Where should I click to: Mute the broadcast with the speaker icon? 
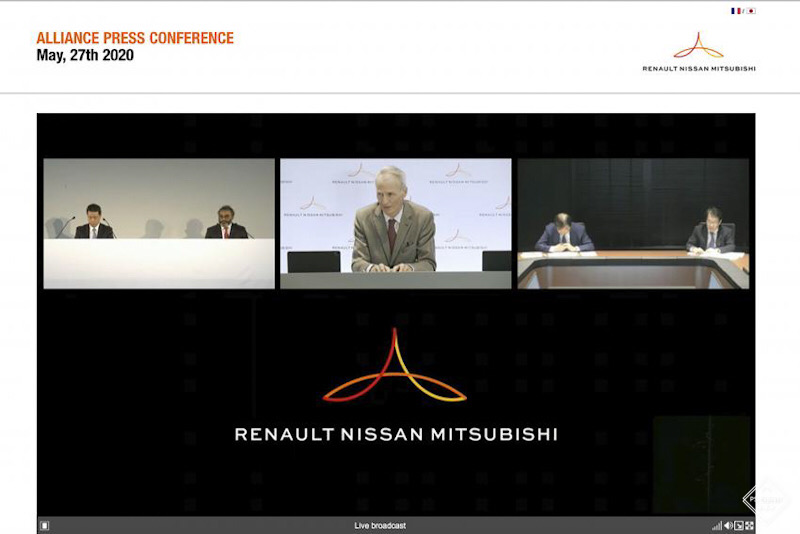pos(728,525)
